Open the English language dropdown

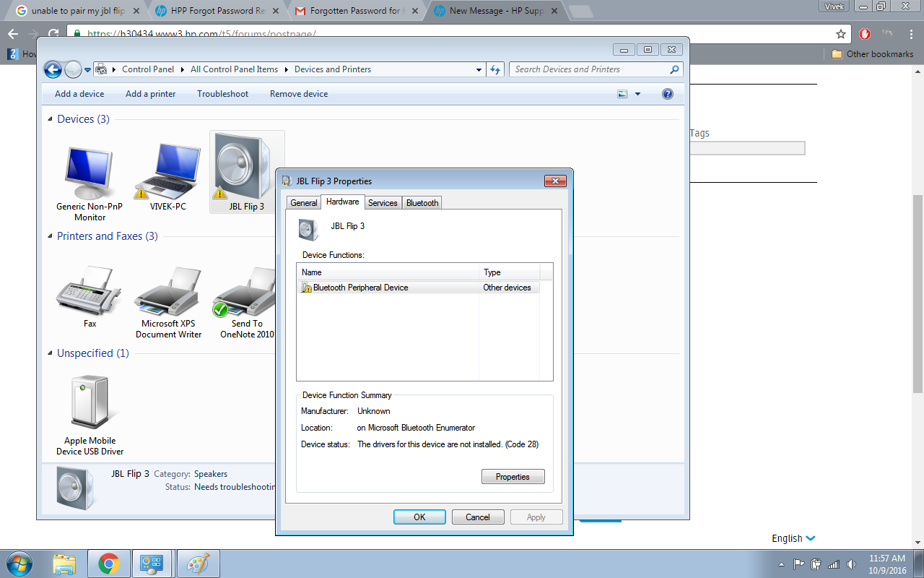[793, 538]
